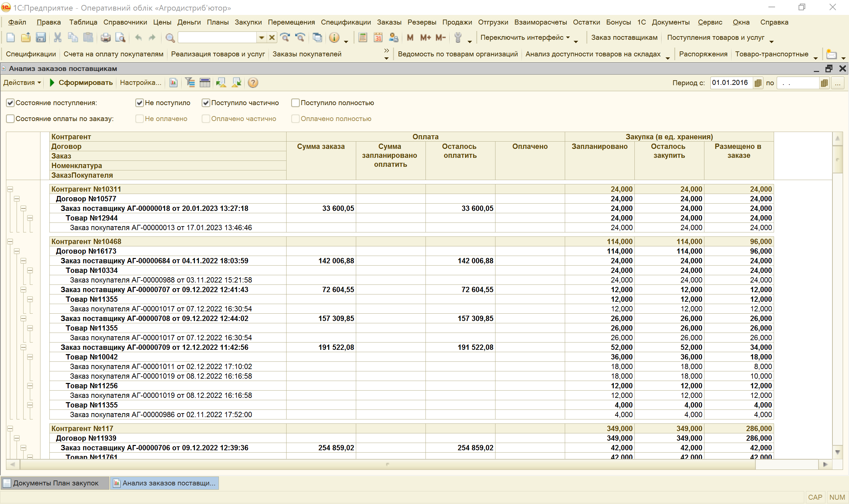Click the Настройка... button

point(140,83)
